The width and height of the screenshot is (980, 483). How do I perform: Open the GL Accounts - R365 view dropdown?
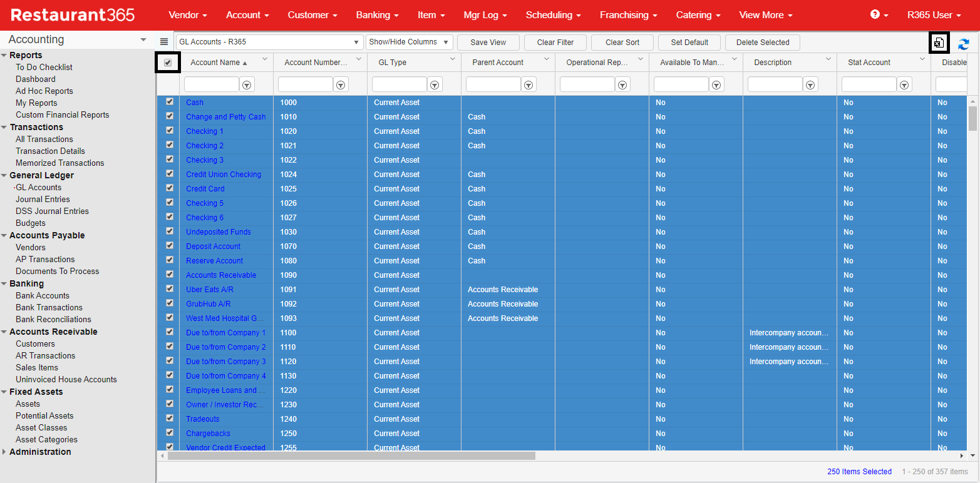(269, 42)
